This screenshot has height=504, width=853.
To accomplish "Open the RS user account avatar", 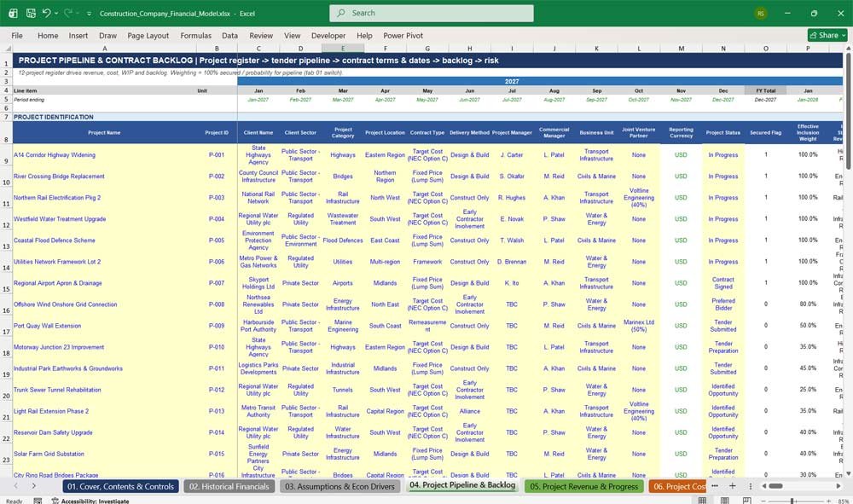I will (x=761, y=13).
